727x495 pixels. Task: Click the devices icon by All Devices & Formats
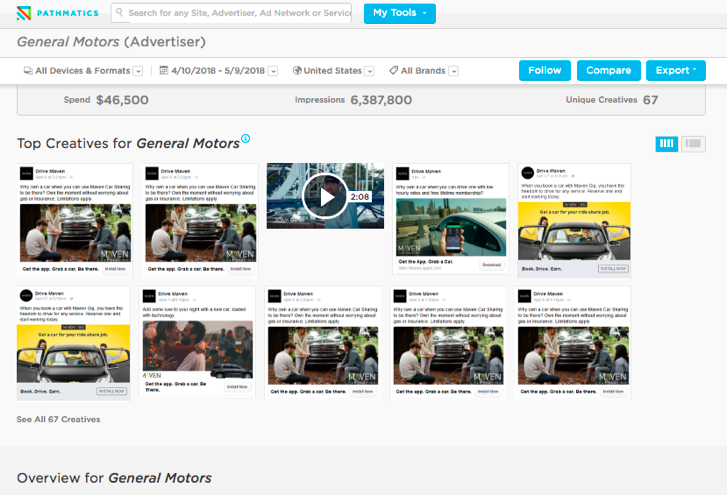pos(27,71)
